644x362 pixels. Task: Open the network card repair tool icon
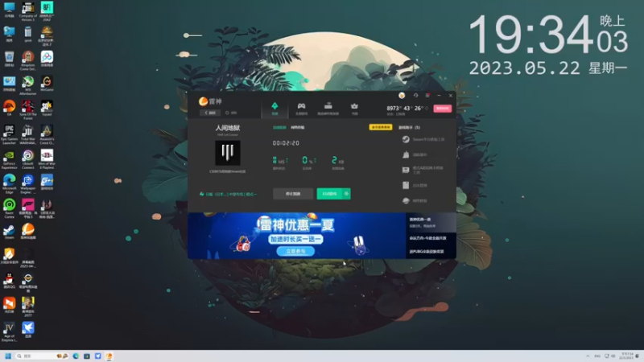pos(406,170)
